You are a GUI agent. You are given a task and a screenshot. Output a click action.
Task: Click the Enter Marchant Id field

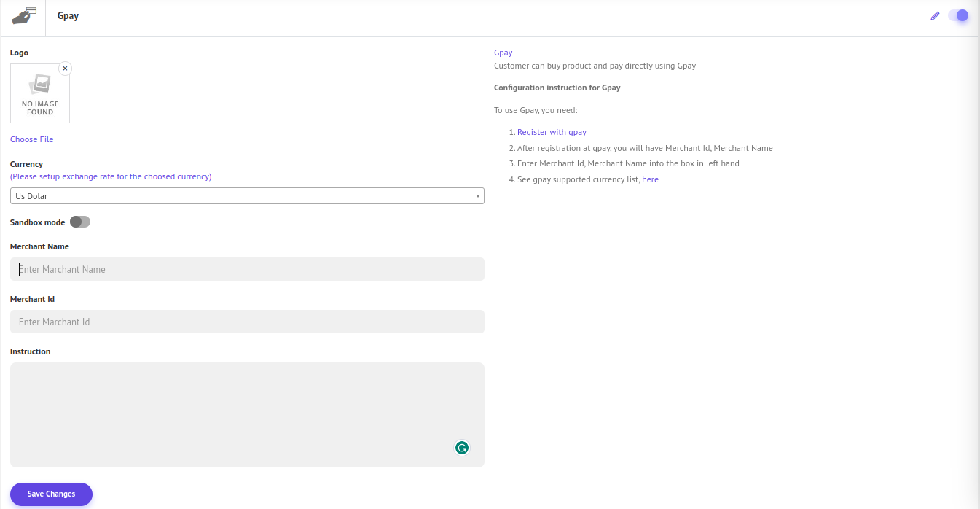(246, 322)
